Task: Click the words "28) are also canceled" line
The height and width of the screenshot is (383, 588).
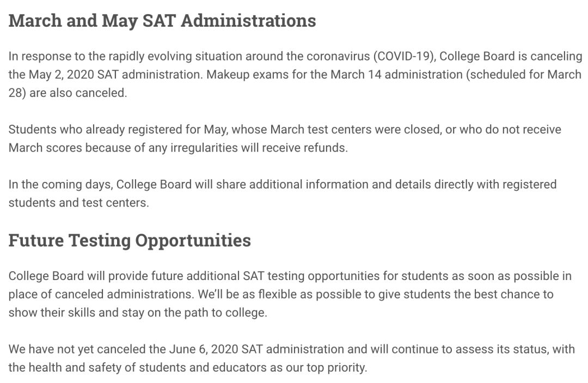Action: 68,93
